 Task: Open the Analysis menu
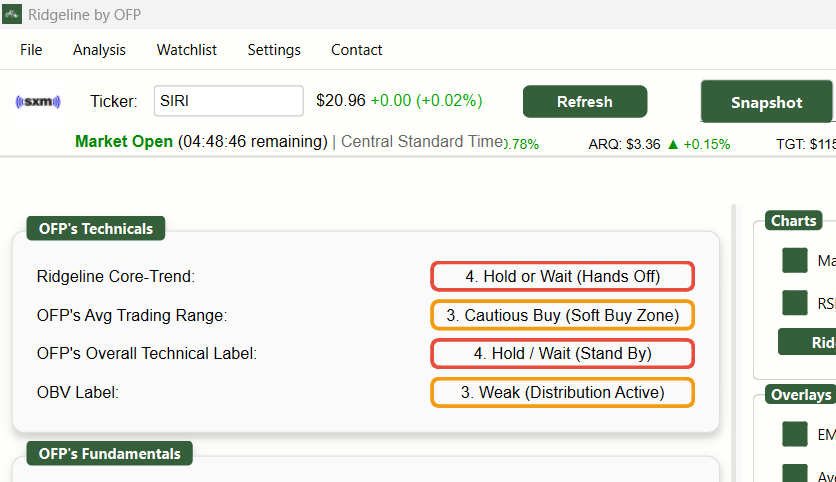click(99, 50)
